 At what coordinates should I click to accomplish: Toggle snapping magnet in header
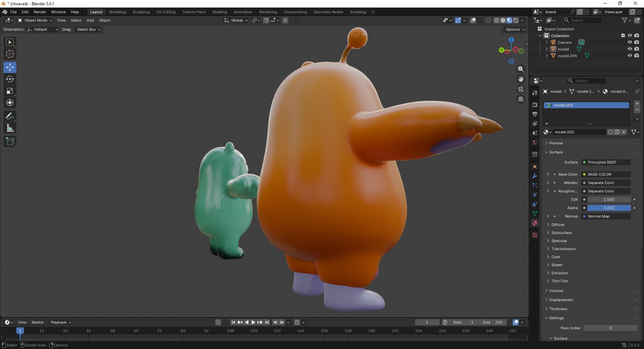266,20
